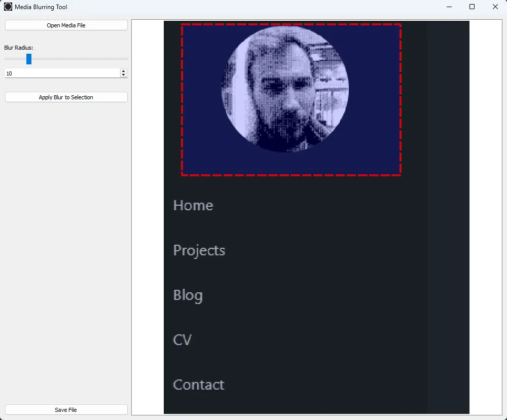507x420 pixels.
Task: Click the 'Blog' text in the preview image
Action: (188, 295)
